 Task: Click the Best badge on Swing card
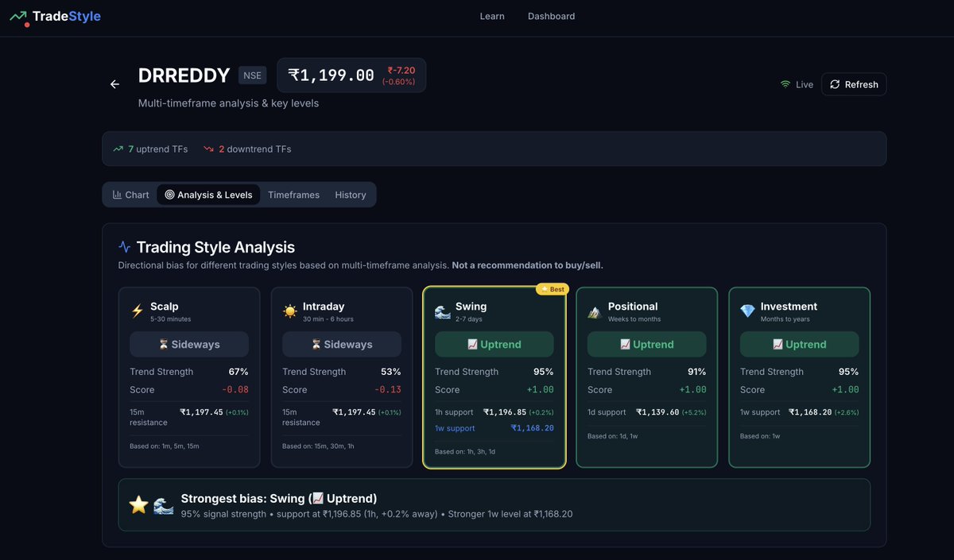[x=553, y=289]
